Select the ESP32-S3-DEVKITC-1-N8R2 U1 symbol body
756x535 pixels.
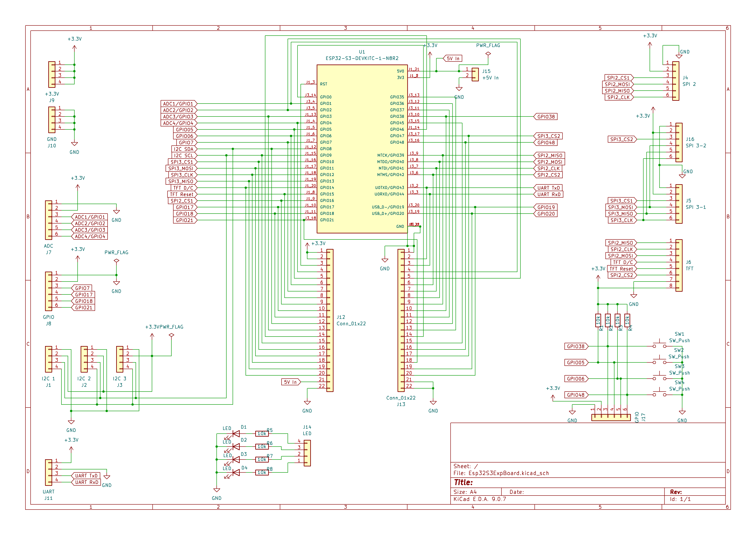click(x=362, y=149)
